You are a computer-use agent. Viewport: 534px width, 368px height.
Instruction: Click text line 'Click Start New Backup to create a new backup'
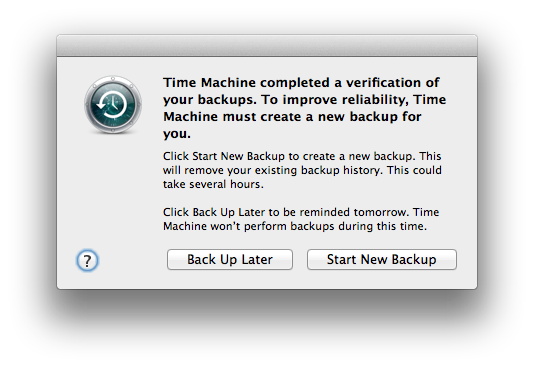point(288,156)
